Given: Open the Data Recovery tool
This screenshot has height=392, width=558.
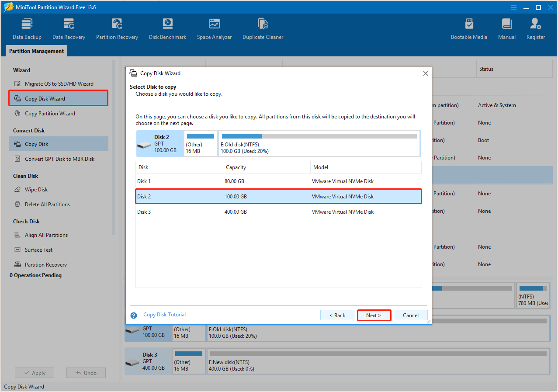Looking at the screenshot, I should point(69,29).
